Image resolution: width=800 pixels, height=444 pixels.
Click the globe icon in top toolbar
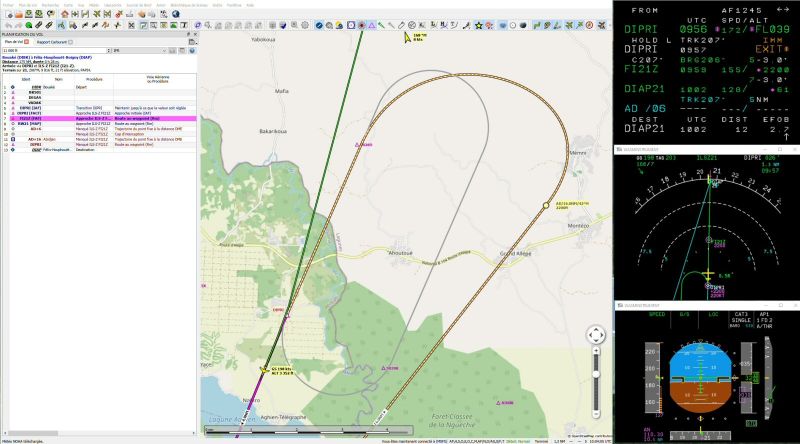tap(176, 14)
